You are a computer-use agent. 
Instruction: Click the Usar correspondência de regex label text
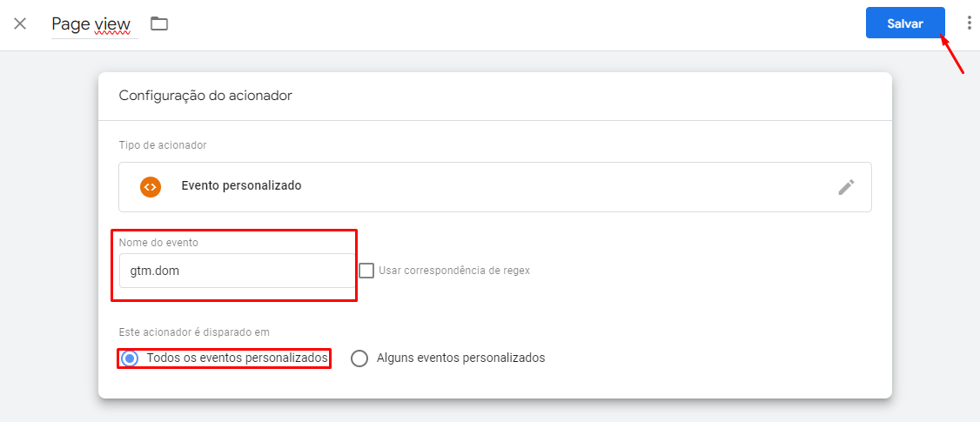(x=454, y=271)
